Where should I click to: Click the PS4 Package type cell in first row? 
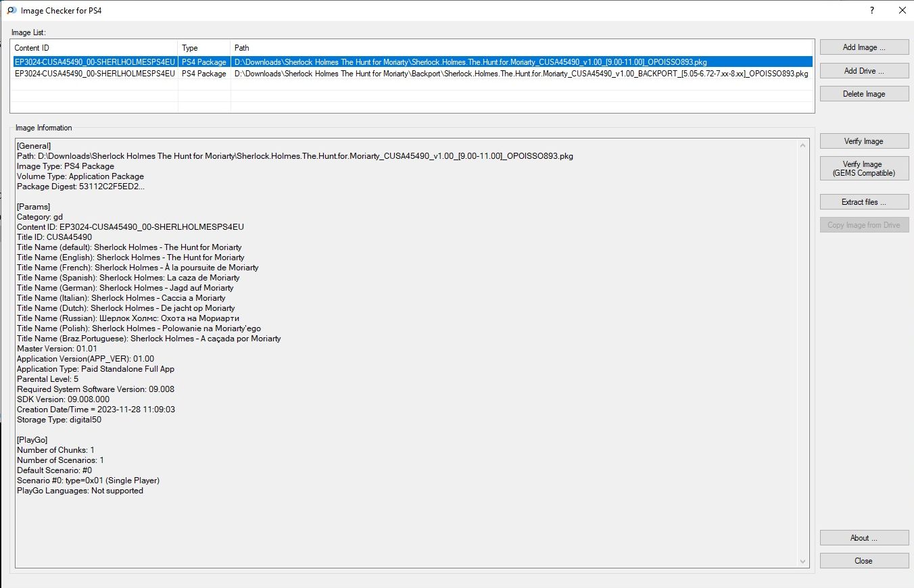(204, 62)
